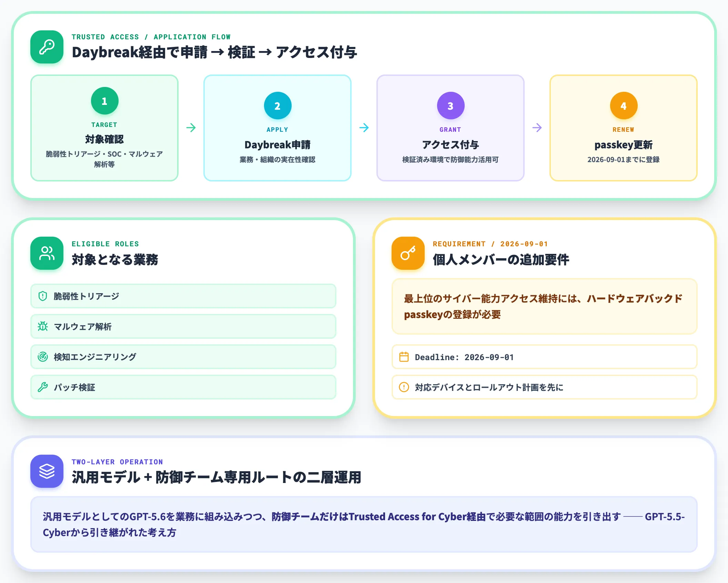728x583 pixels.
Task: Click the green users icon for Eligible Roles
Action: point(47,253)
